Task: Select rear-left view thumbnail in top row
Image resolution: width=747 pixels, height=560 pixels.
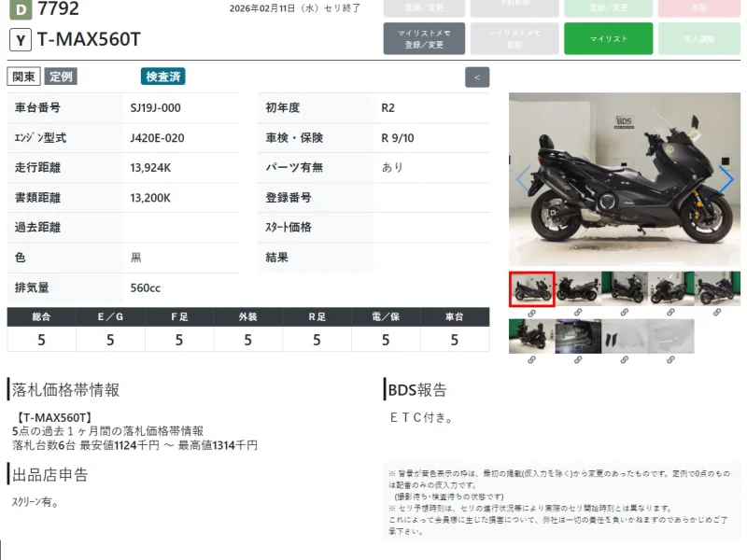Action: 717,288
